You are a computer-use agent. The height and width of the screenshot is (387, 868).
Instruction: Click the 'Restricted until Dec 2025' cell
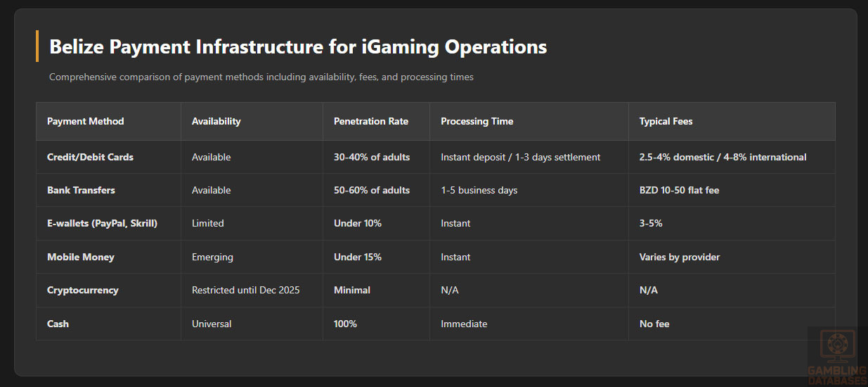coord(246,290)
